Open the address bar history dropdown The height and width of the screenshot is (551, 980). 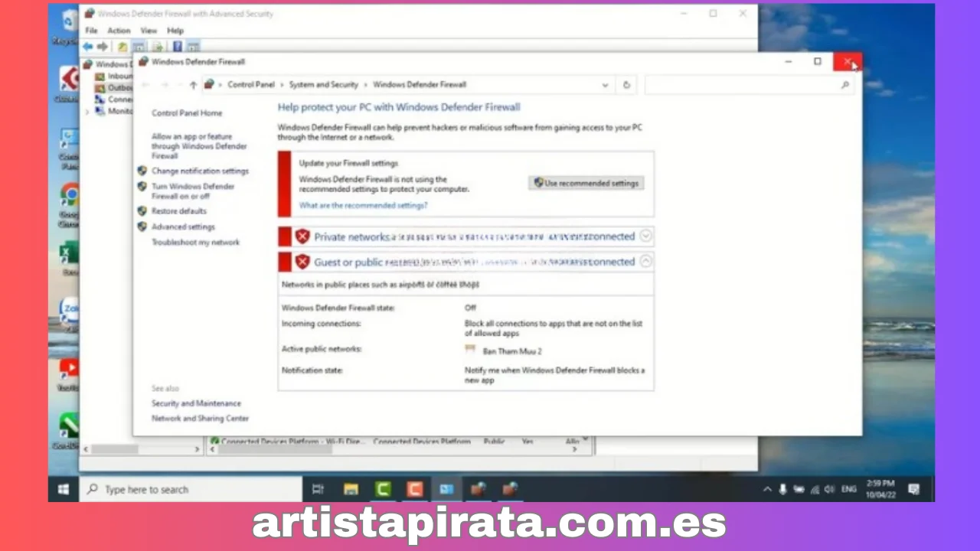(606, 85)
